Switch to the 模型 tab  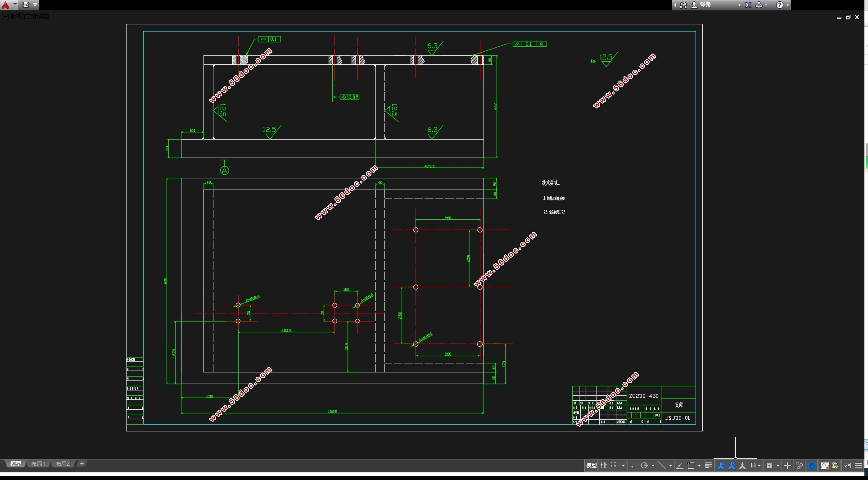[16, 463]
